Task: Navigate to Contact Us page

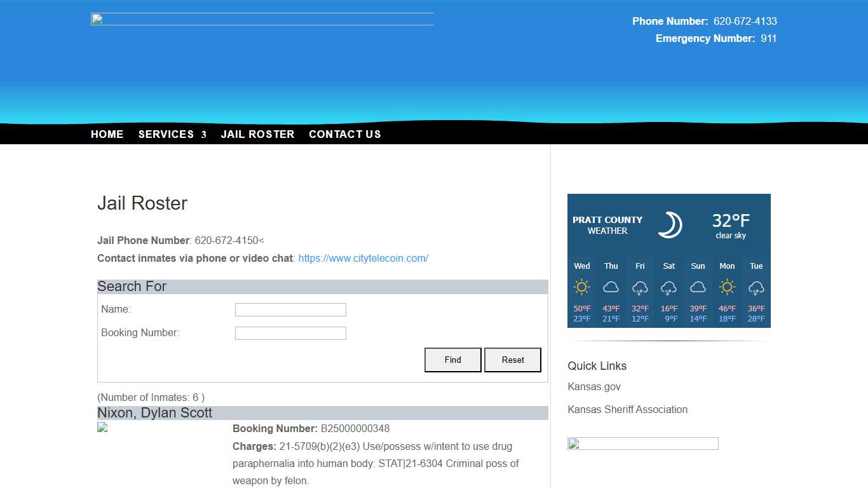Action: [344, 134]
